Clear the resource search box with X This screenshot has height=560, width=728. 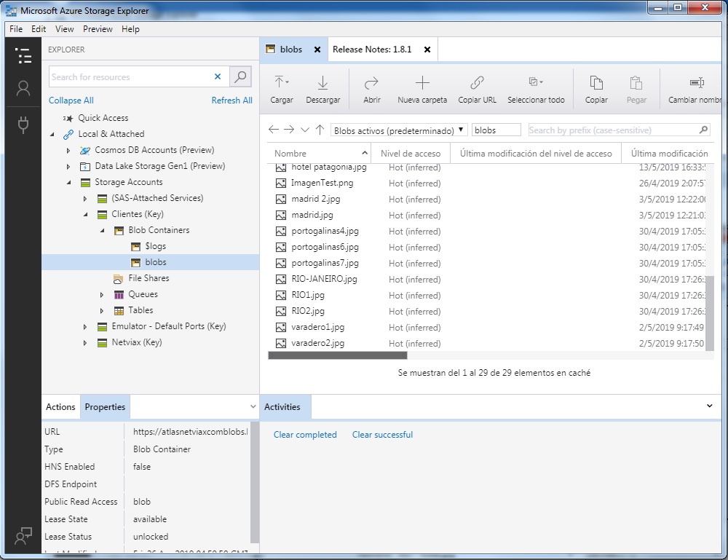[217, 76]
